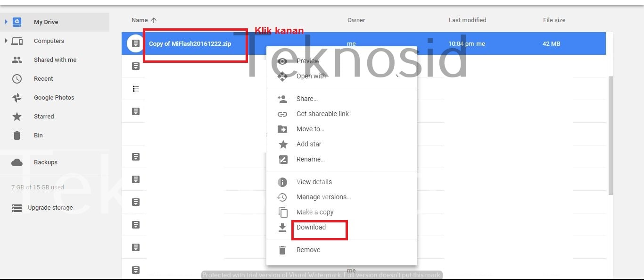Viewport: 644px width, 280px height.
Task: Open Google Photos from the sidebar
Action: click(x=54, y=98)
